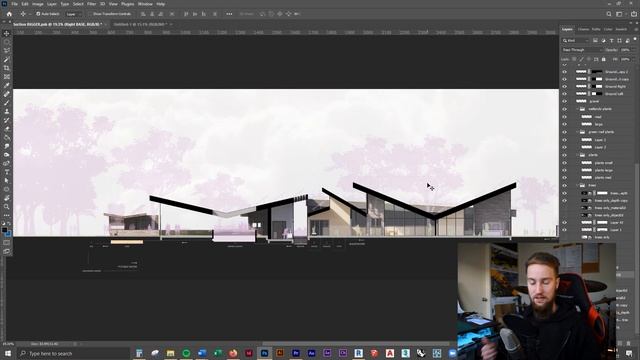Open the File menu
This screenshot has height=360, width=640.
[14, 4]
